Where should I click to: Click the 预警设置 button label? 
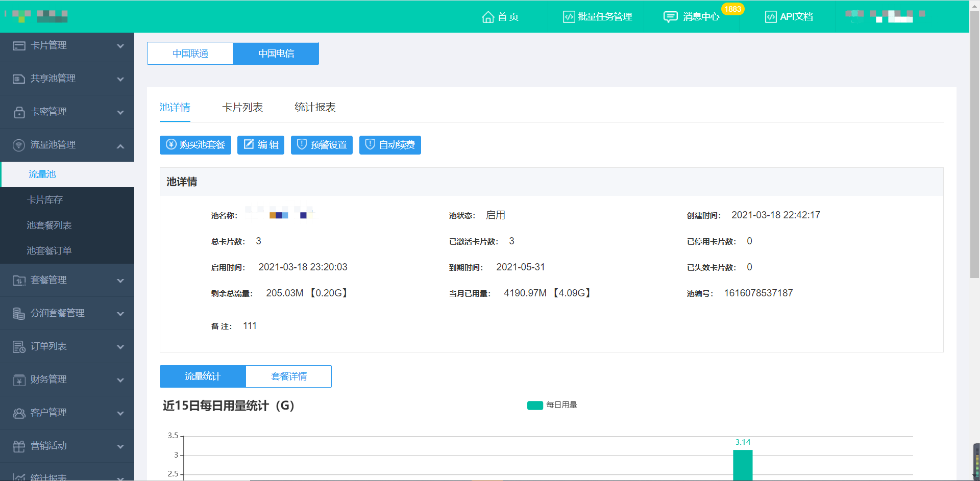click(x=329, y=145)
